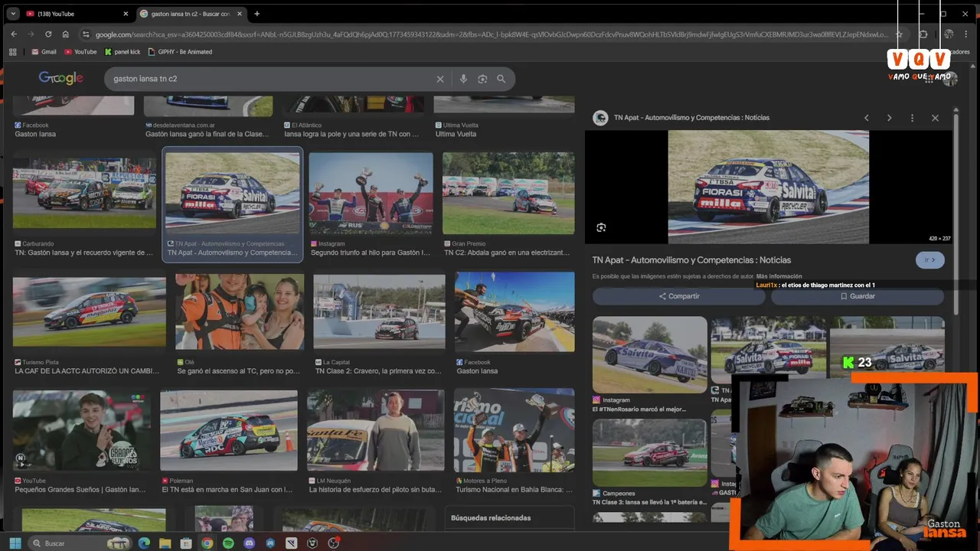Open the Windows Start menu
Image resolution: width=980 pixels, height=551 pixels.
(x=15, y=543)
